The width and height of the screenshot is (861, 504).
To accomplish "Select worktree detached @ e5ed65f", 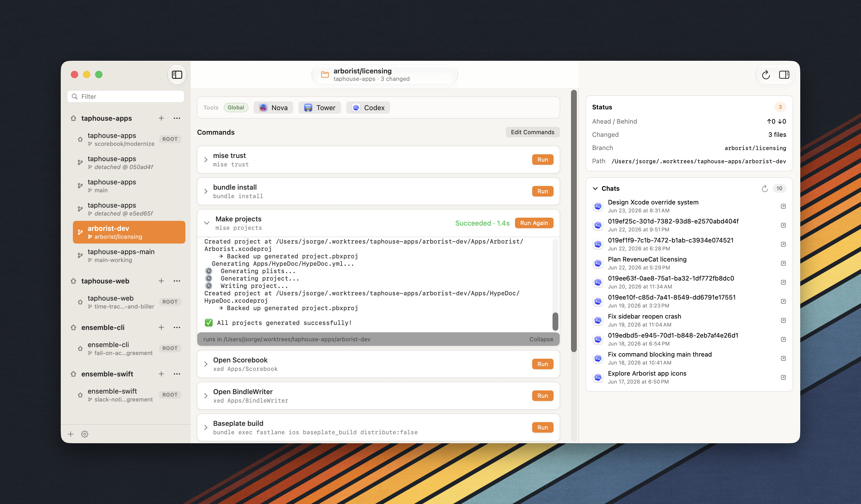I will [x=129, y=209].
